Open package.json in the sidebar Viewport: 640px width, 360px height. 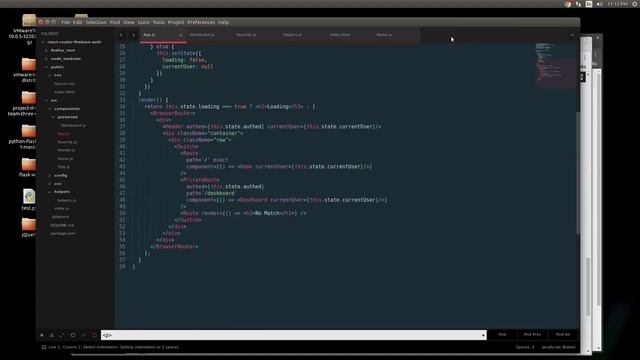pos(63,233)
